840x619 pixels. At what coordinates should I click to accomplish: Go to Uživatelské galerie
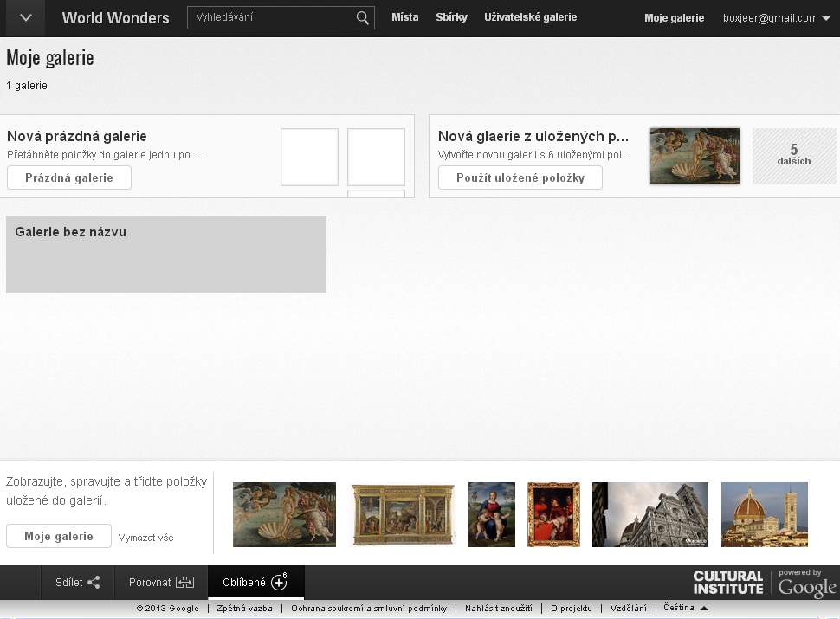(x=530, y=17)
